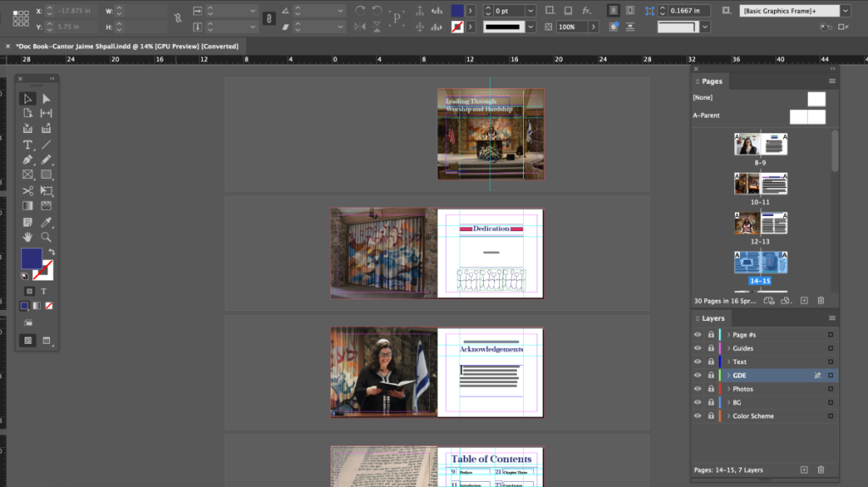Hide the Photos layer
The image size is (868, 487).
coord(698,389)
